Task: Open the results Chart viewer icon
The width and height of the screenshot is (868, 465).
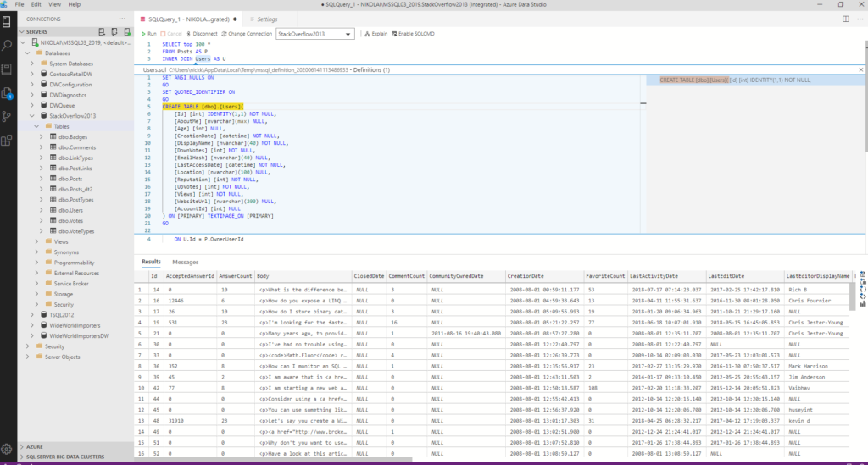Action: (x=862, y=303)
